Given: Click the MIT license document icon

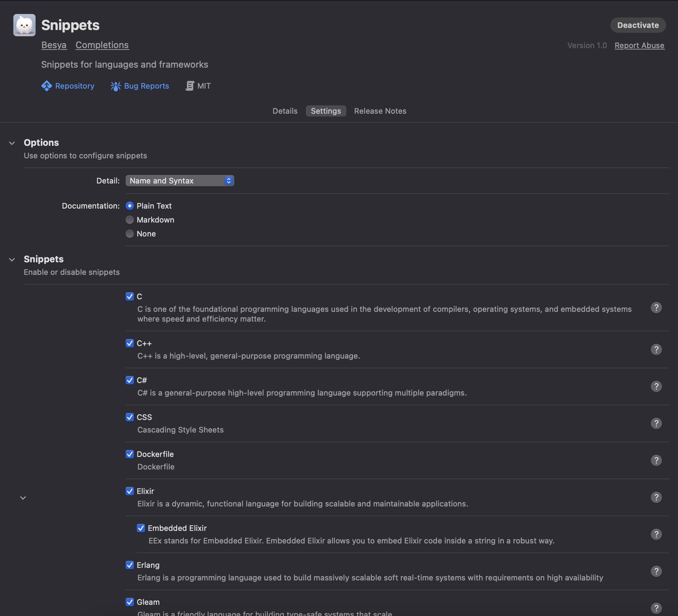Looking at the screenshot, I should 190,86.
